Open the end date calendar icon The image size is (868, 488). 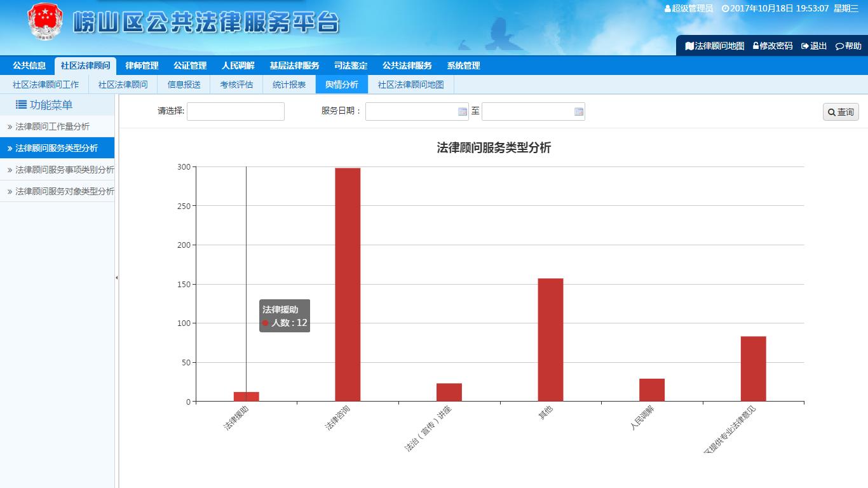579,112
